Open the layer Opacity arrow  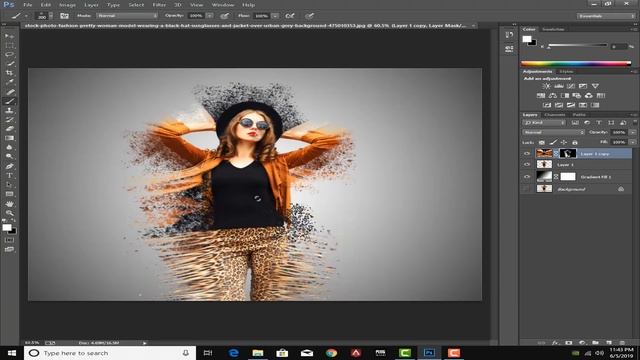click(x=633, y=132)
